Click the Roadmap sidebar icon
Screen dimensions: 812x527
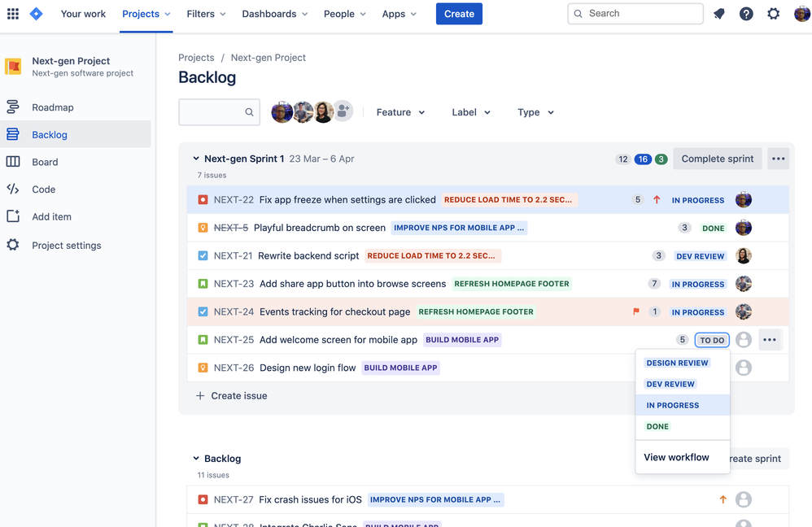(x=13, y=107)
